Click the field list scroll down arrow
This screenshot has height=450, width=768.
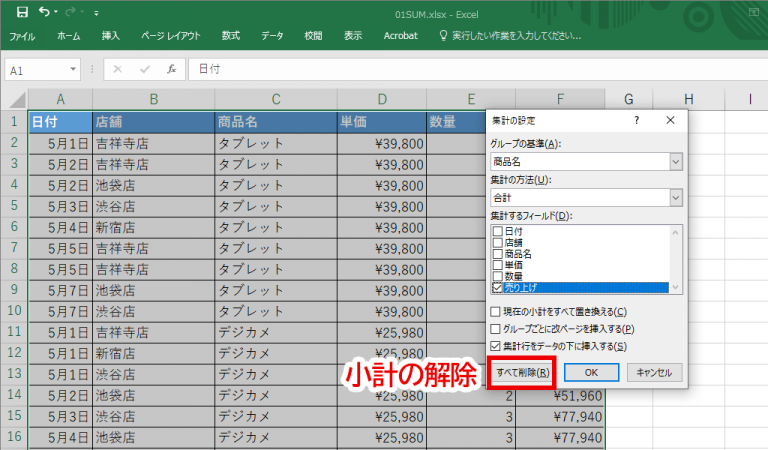[676, 287]
